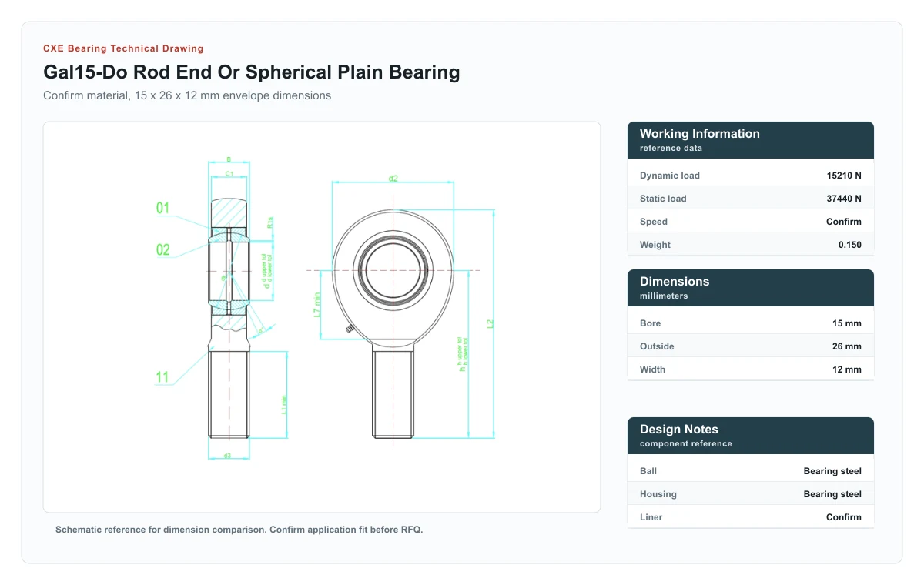
Task: Click the Ball row label
Action: coord(648,471)
